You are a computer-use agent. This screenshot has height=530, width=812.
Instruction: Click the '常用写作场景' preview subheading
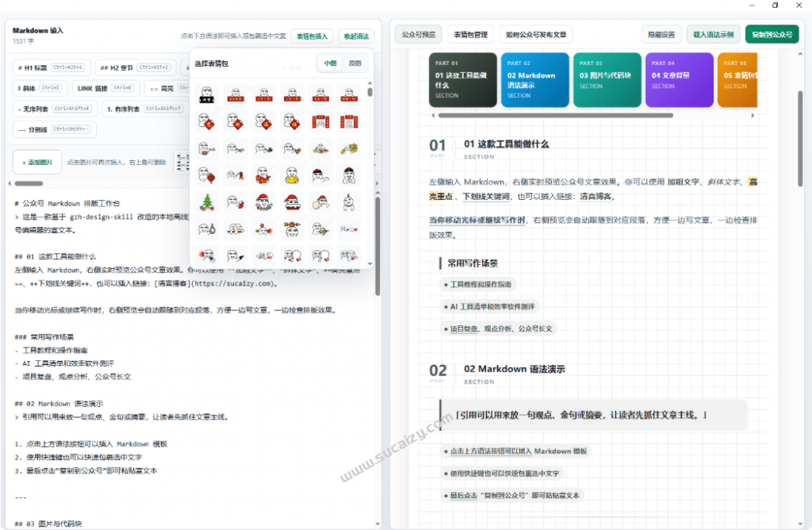[473, 263]
